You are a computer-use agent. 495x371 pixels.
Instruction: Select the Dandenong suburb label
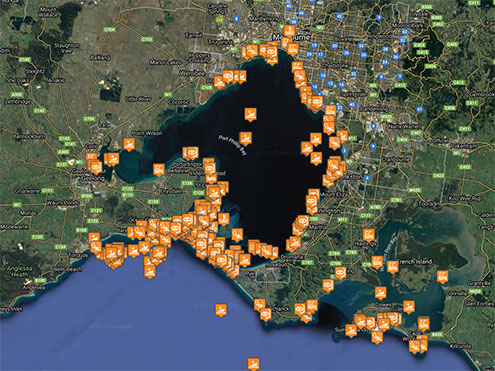[375, 109]
